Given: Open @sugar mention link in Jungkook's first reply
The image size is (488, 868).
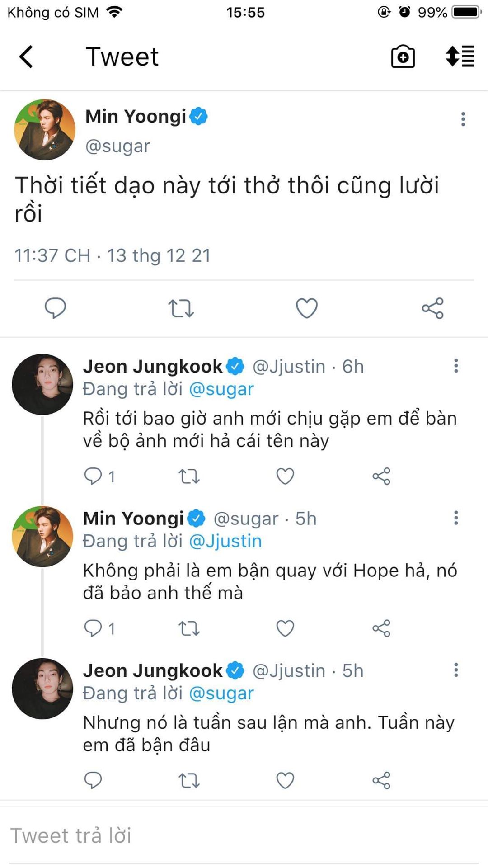Looking at the screenshot, I should coord(221,389).
